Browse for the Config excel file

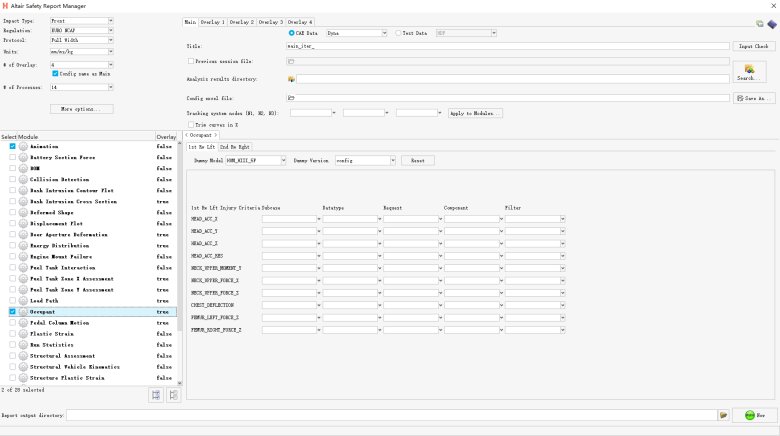[292, 98]
